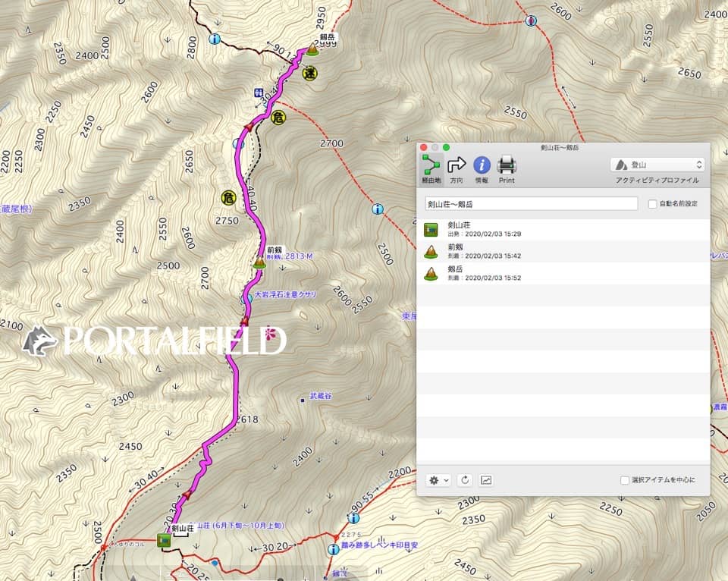Open the elevation profile graph icon
728x581 pixels.
[x=486, y=480]
